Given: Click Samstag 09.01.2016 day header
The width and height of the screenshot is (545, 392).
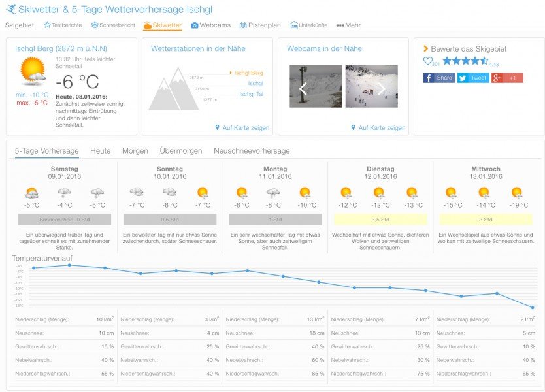Looking at the screenshot, I should [64, 172].
